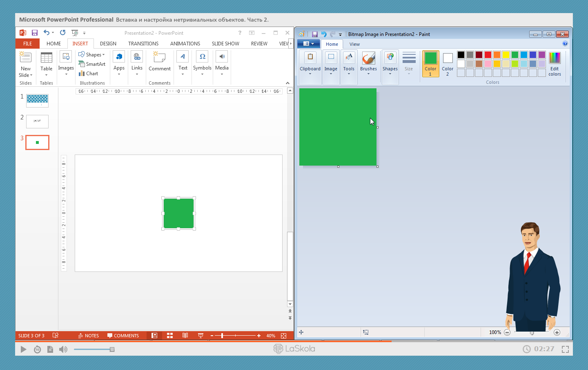Open Edit colors in Paint

tap(555, 64)
